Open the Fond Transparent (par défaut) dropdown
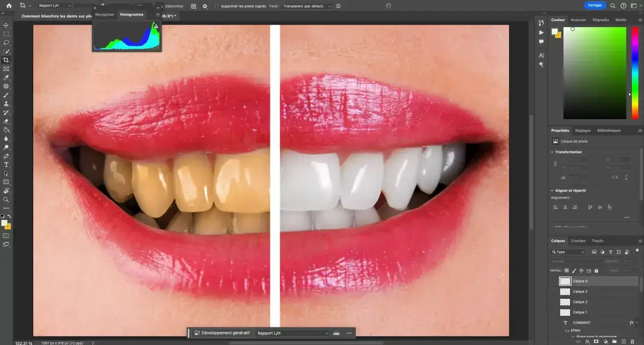Viewport: 644px width, 345px height. point(307,6)
